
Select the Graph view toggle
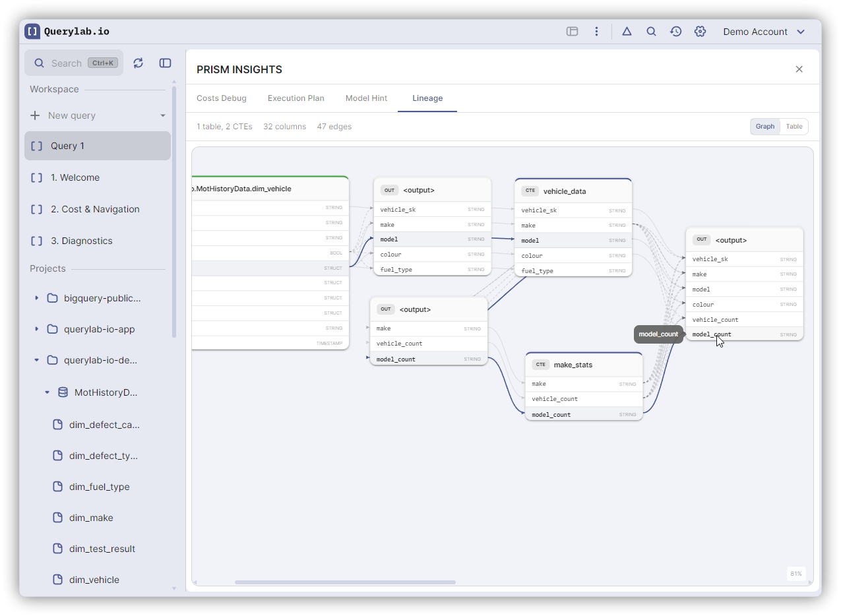(765, 127)
